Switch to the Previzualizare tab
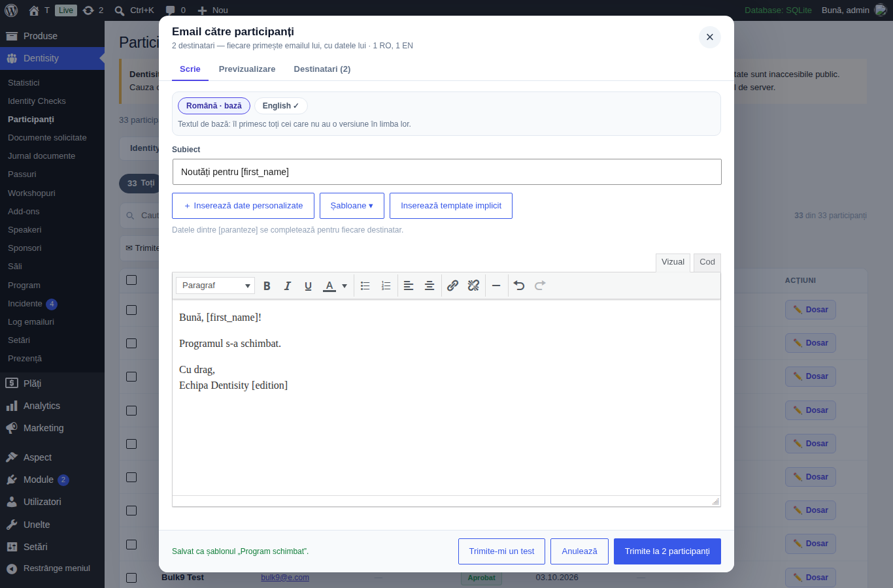The height and width of the screenshot is (588, 893). click(247, 69)
